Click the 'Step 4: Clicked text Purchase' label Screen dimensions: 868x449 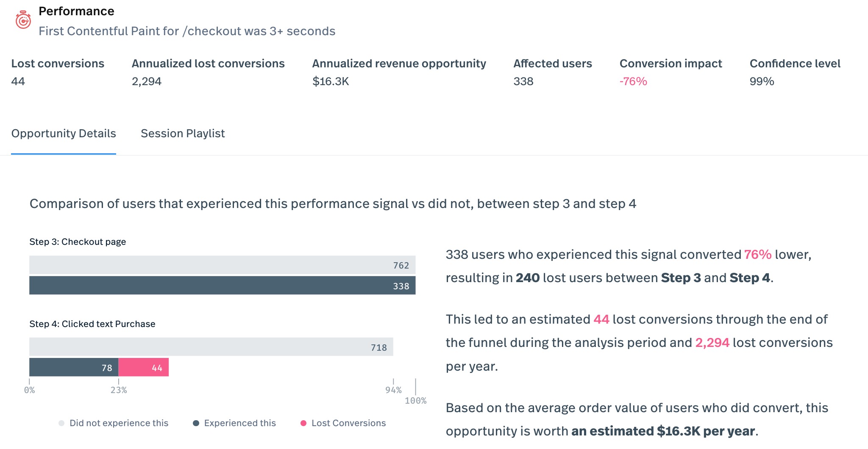point(92,324)
